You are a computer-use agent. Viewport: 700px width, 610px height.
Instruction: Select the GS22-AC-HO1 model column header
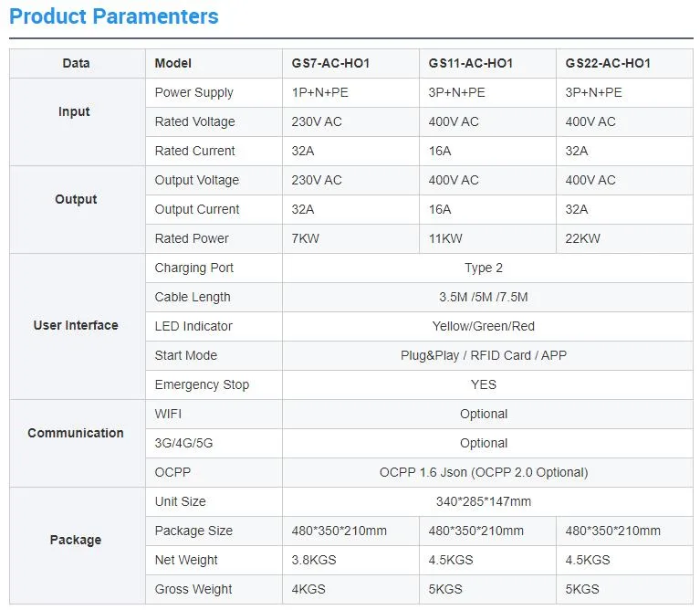pyautogui.click(x=607, y=63)
